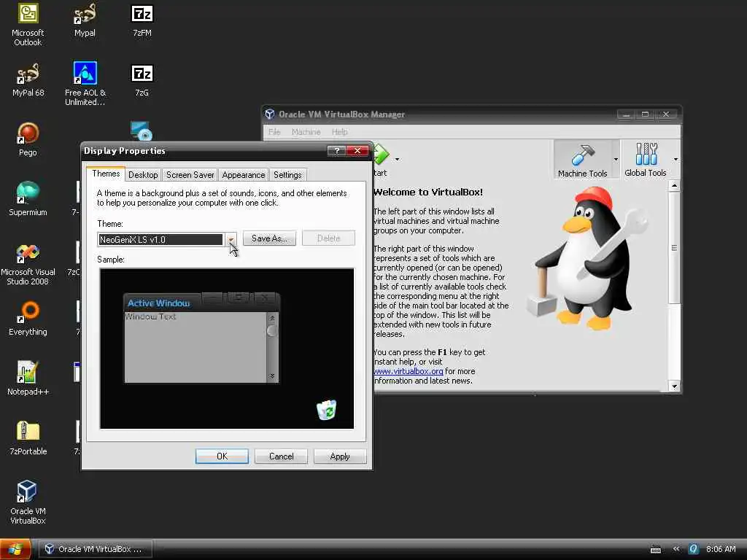Click the Window Text sample label
This screenshot has height=560, width=747.
[x=150, y=316]
